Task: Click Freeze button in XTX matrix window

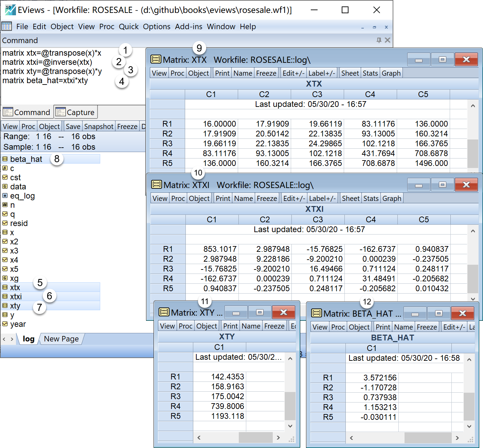Action: [266, 73]
